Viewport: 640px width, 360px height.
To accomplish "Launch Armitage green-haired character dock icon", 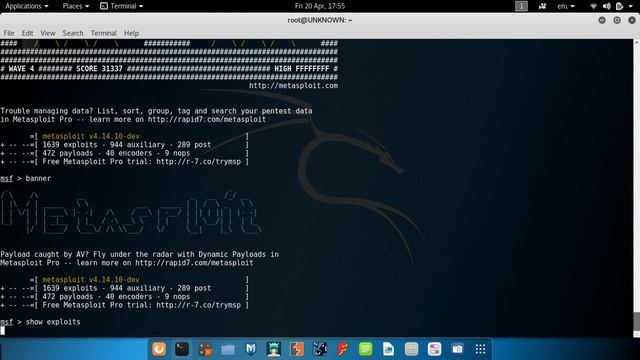I will (x=274, y=349).
